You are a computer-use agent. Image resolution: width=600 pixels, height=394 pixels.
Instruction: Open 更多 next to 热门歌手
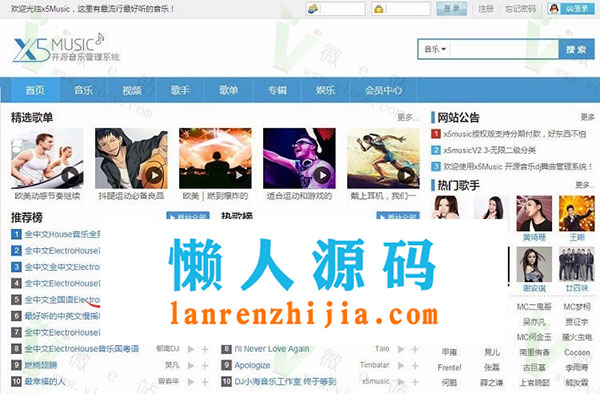[x=585, y=185]
